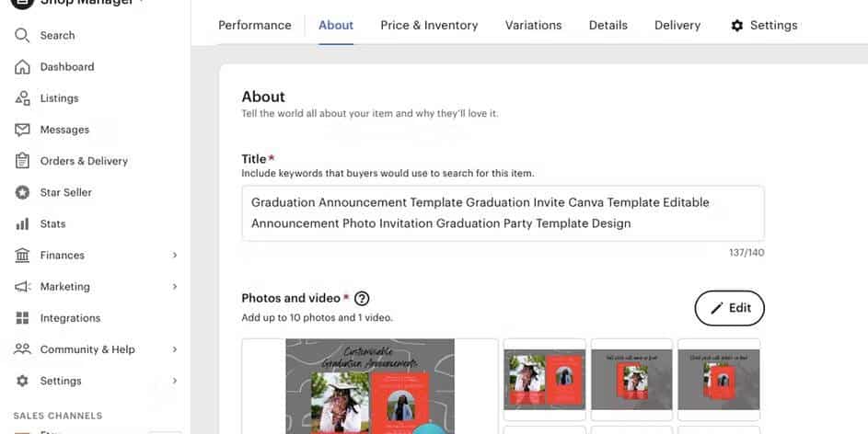868x434 pixels.
Task: Open Dashboard via the house icon
Action: 22,67
